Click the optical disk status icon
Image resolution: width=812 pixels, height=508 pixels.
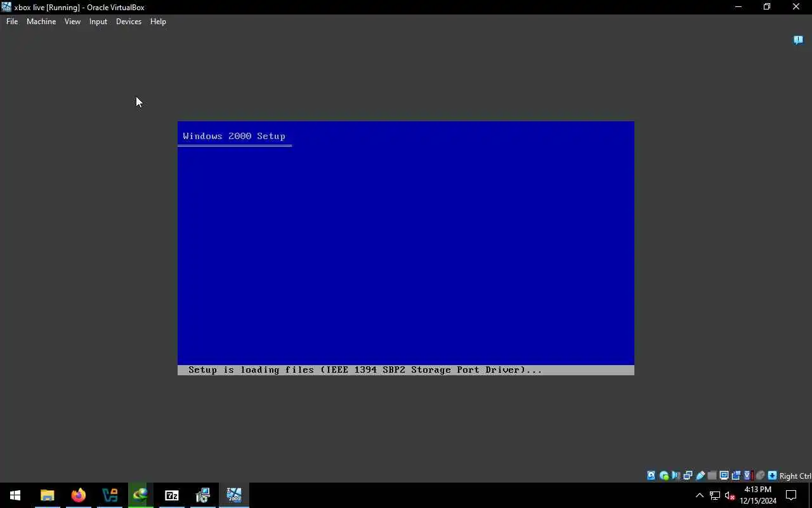pos(664,476)
